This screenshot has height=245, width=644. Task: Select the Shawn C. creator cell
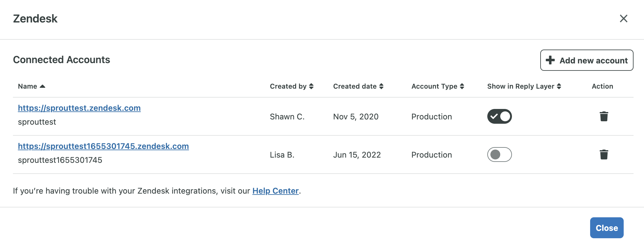[x=287, y=117]
